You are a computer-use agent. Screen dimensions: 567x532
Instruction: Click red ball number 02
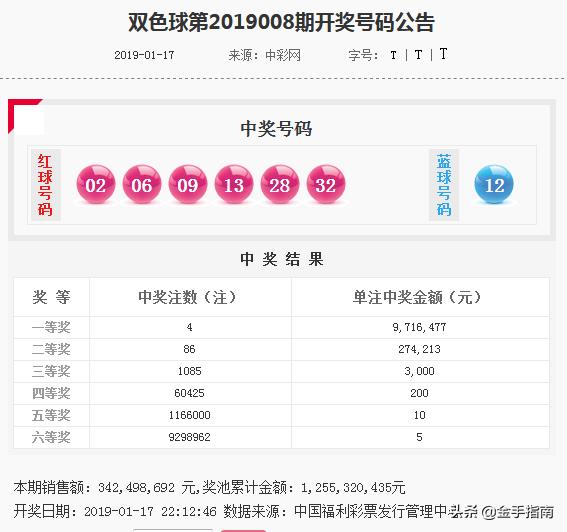[x=96, y=184]
